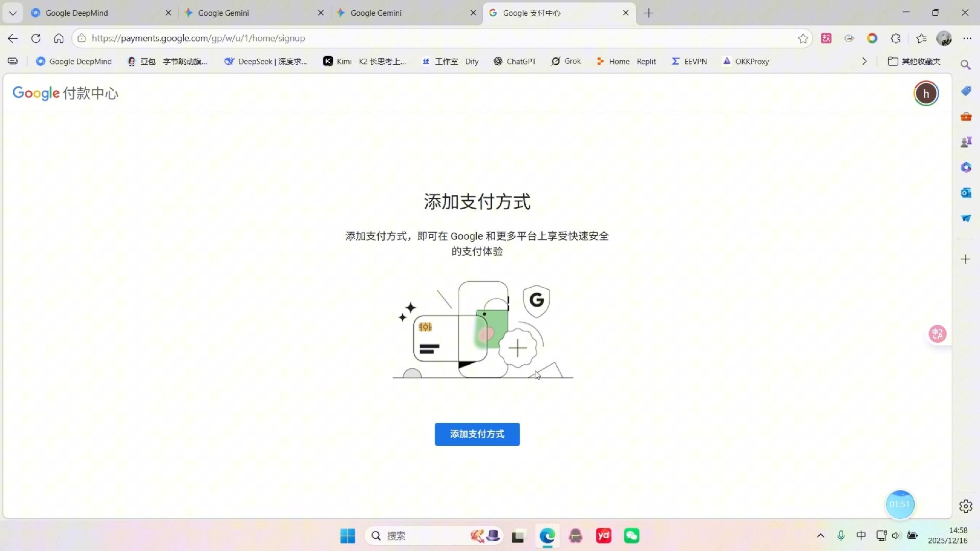Click the Google 付款中心 logo
The image size is (980, 551).
(x=65, y=93)
